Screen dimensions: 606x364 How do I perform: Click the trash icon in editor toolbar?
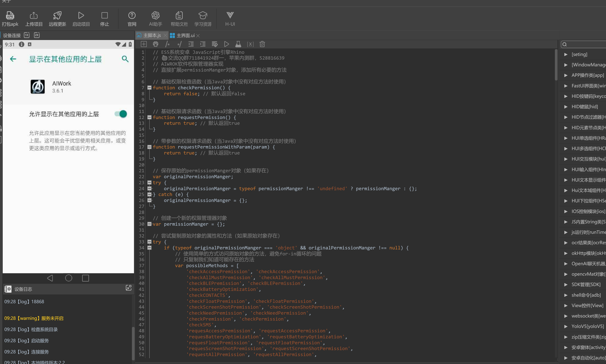coord(262,44)
